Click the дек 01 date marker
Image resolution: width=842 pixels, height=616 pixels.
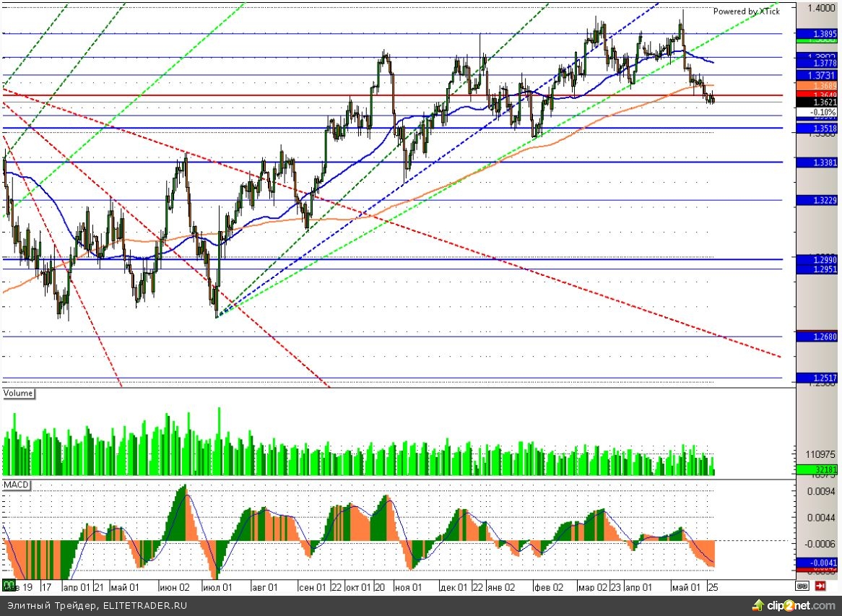[453, 587]
